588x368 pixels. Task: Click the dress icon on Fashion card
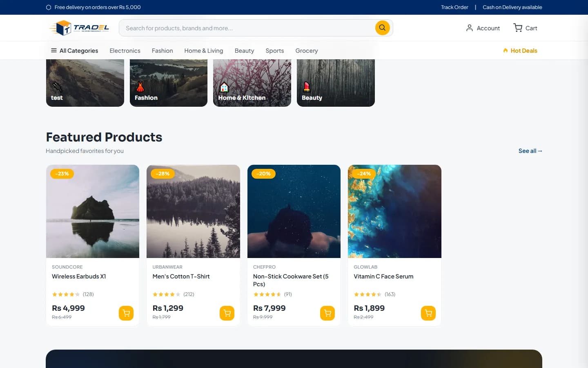(140, 87)
